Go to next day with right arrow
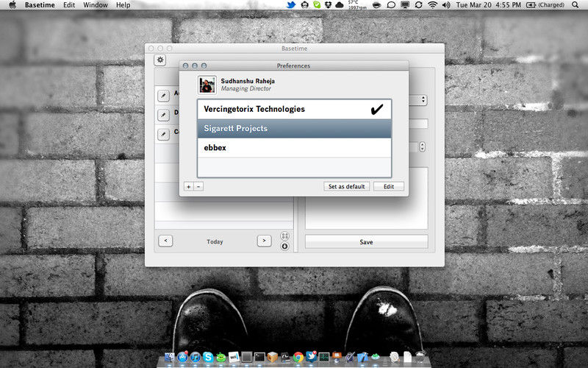This screenshot has width=588, height=368. click(x=264, y=241)
